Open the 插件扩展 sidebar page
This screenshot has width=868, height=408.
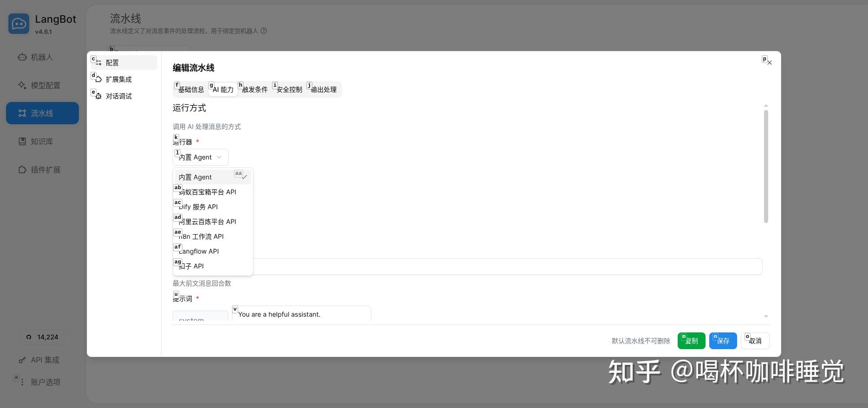[x=42, y=170]
